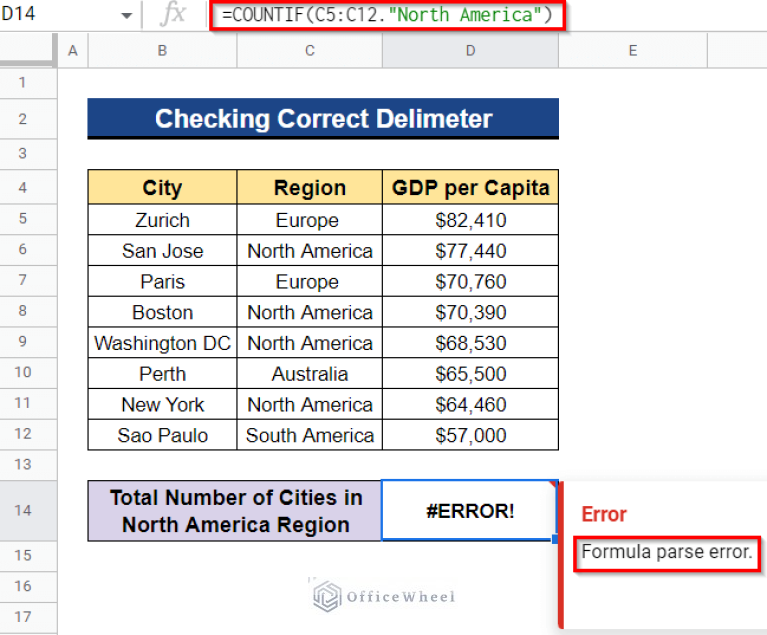The height and width of the screenshot is (635, 767).
Task: Select the Region cell in San Jose row
Action: (310, 250)
